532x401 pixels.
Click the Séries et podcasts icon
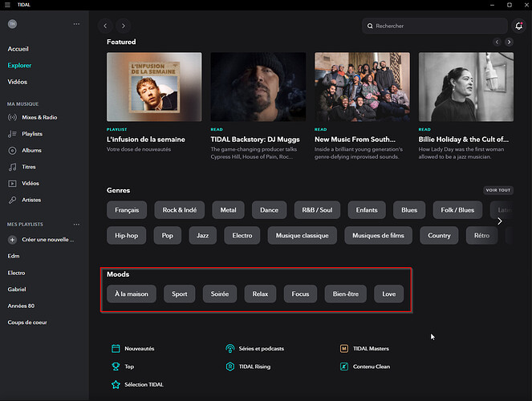point(230,348)
